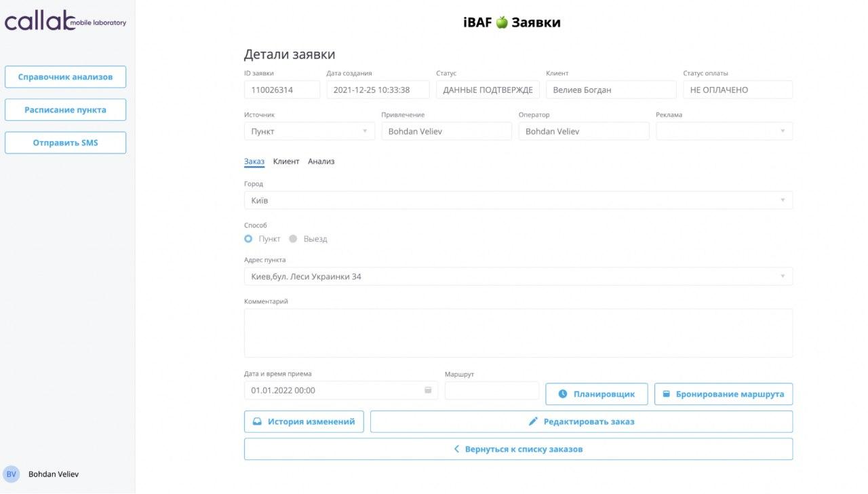The height and width of the screenshot is (494, 868).
Task: Expand the Город dropdown showing Київ
Action: tap(517, 200)
